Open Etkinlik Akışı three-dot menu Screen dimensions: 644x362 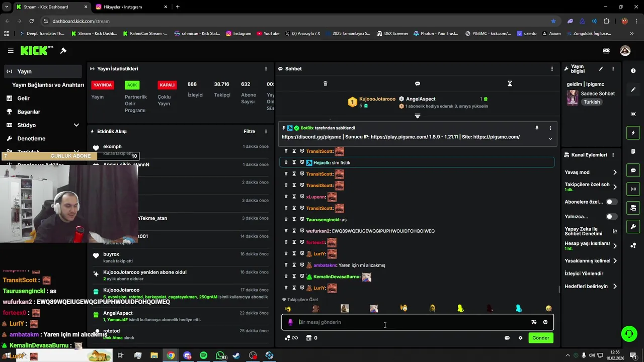(x=266, y=132)
